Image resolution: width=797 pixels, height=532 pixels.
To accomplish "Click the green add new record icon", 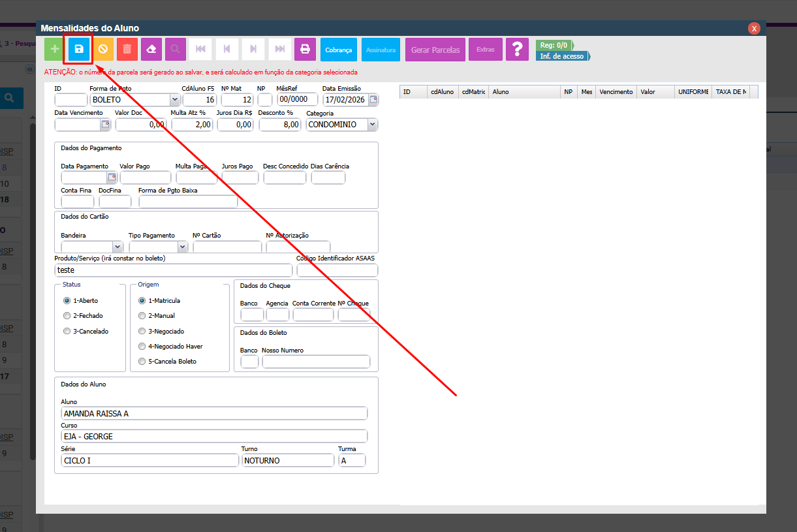I will tap(55, 50).
